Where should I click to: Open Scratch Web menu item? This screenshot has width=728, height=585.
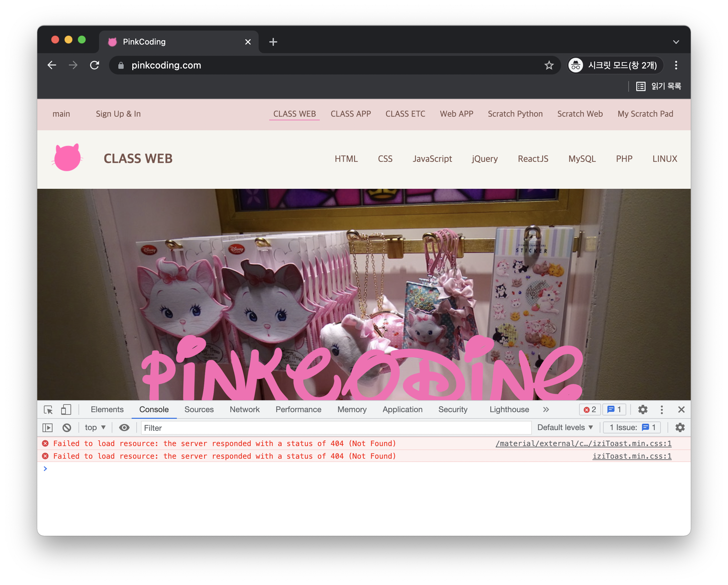pyautogui.click(x=580, y=114)
